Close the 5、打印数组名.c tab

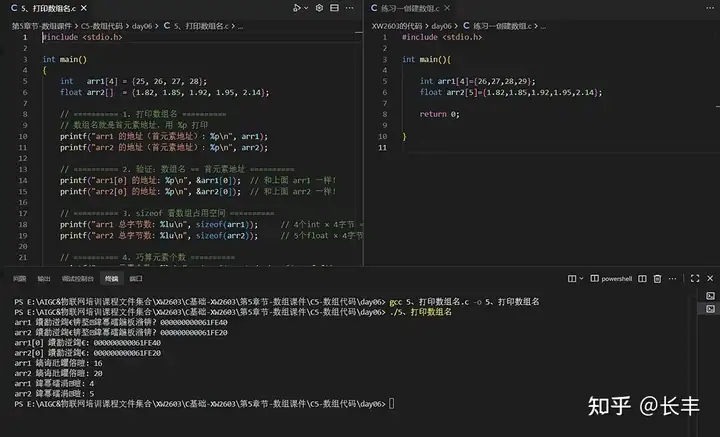point(84,8)
